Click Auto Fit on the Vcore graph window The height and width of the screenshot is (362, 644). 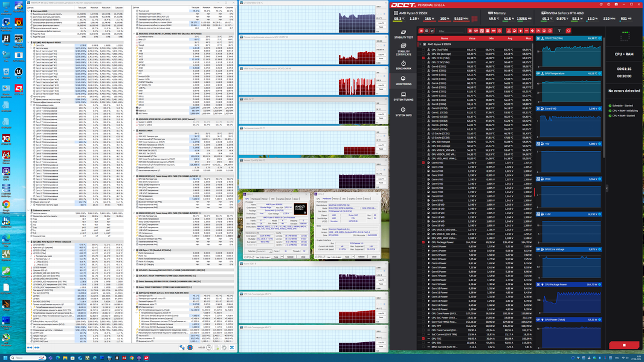tap(381, 281)
